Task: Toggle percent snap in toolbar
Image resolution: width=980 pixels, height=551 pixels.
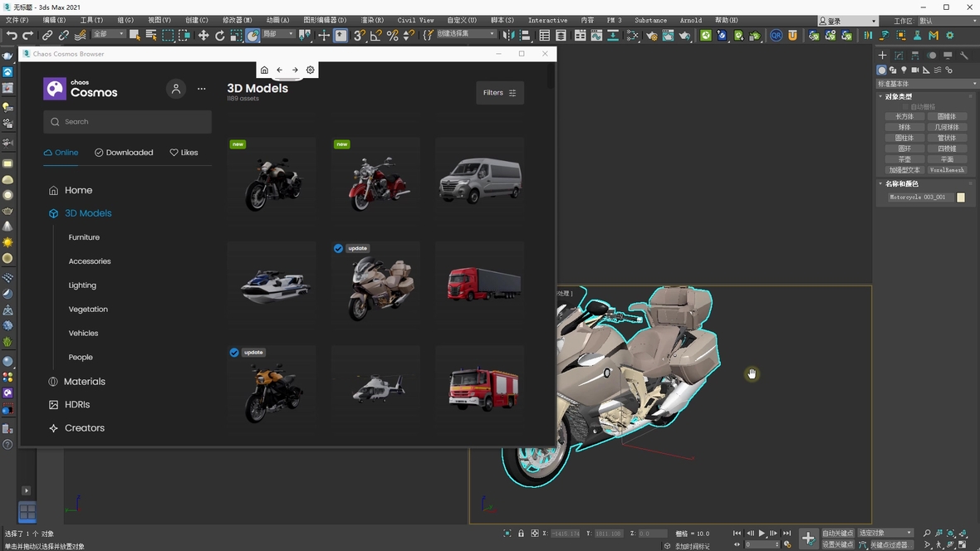Action: pyautogui.click(x=392, y=36)
